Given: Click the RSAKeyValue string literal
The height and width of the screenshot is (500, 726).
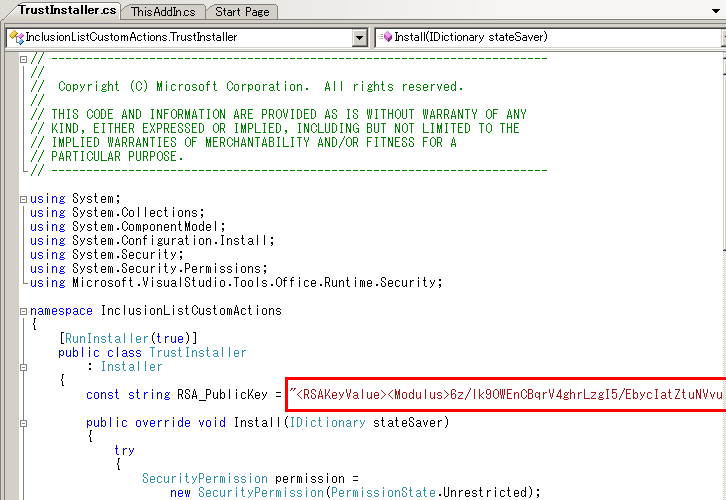Looking at the screenshot, I should 506,394.
